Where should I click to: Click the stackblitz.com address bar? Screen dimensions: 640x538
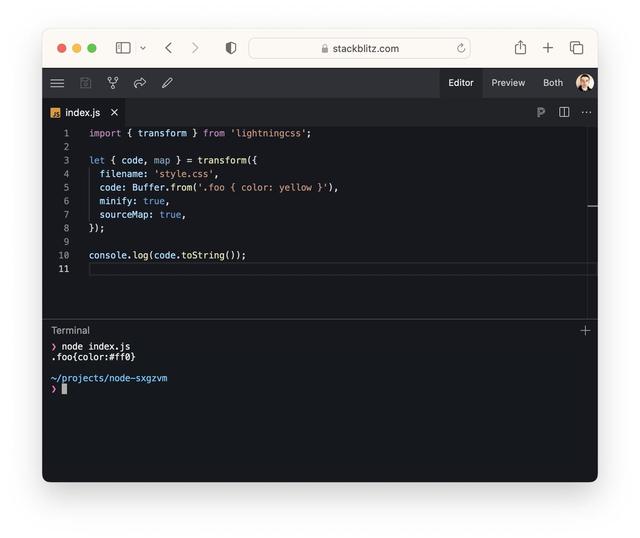pyautogui.click(x=359, y=49)
